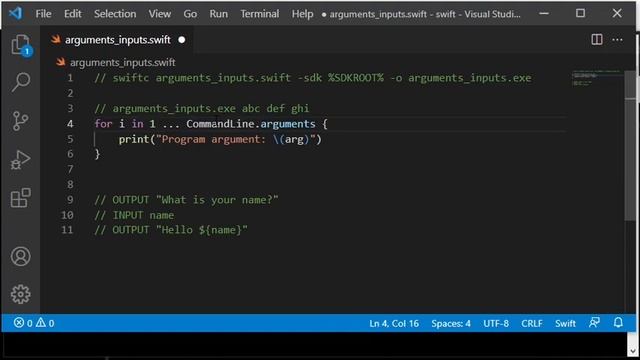Click the CommandLine word on line 4
Viewport: 640px width, 360px height.
click(x=220, y=124)
